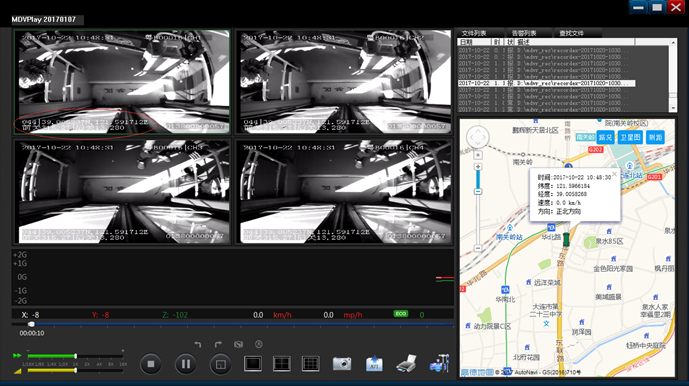Close the MDVPlay window

(676, 7)
